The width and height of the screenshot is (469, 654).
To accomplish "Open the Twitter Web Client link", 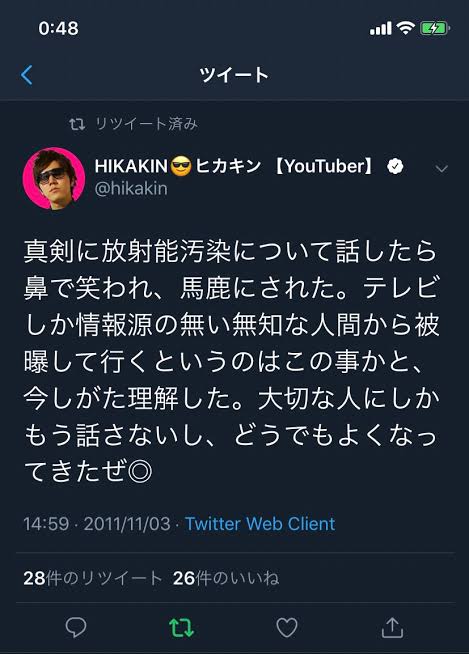I will coord(260,524).
